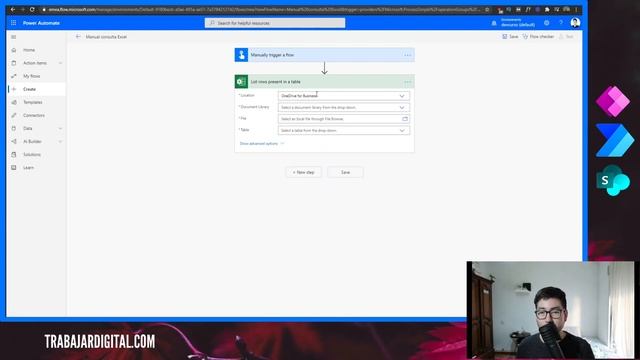Go back using the arrow beside flow name
Viewport: 640px width, 360px height.
pyautogui.click(x=78, y=37)
